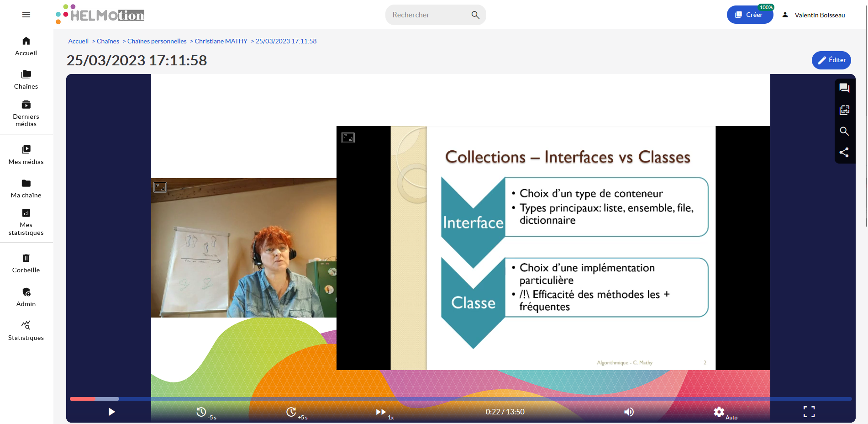Image resolution: width=868 pixels, height=424 pixels.
Task: Open Admin section in sidebar
Action: 26,297
